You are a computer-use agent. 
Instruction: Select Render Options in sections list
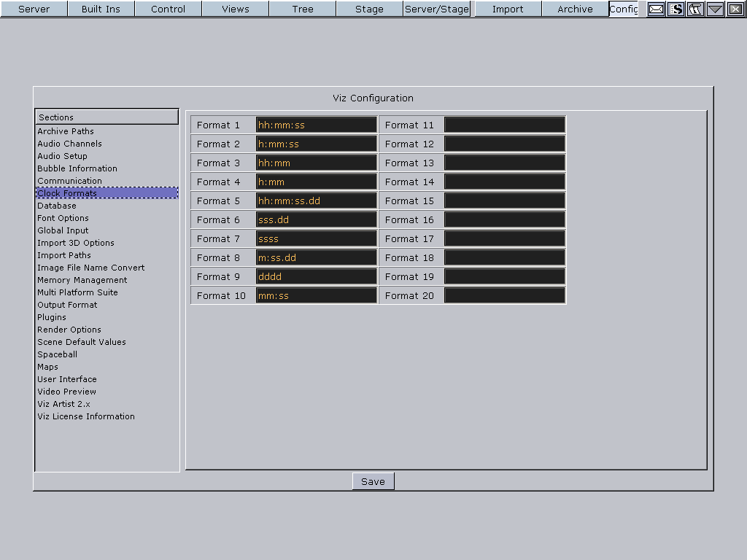coord(69,330)
